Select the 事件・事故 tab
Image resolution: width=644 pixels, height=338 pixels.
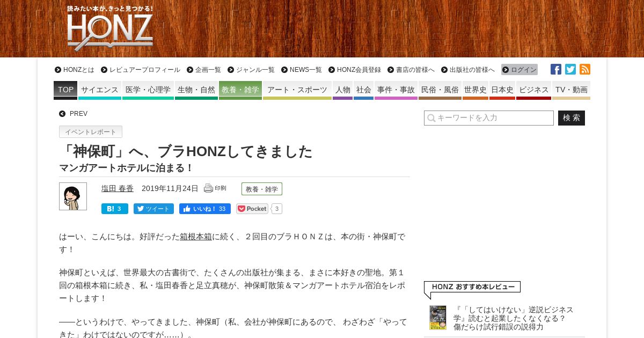pyautogui.click(x=396, y=90)
